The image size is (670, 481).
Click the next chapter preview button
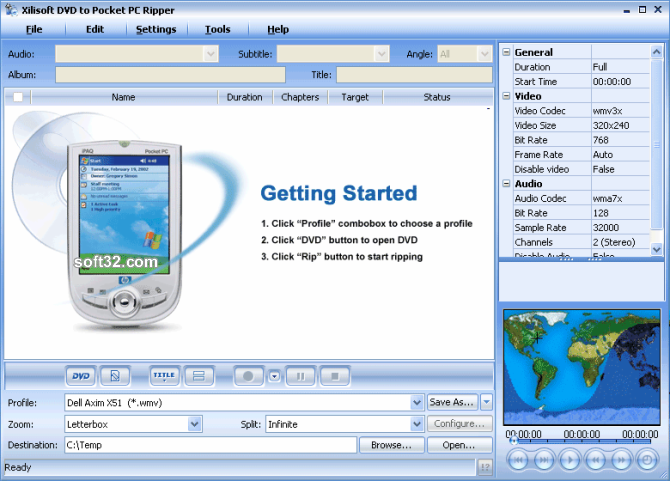pos(544,460)
